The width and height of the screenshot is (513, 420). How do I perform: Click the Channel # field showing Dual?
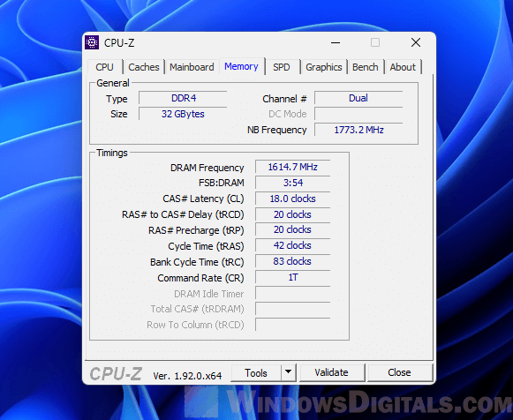point(358,98)
